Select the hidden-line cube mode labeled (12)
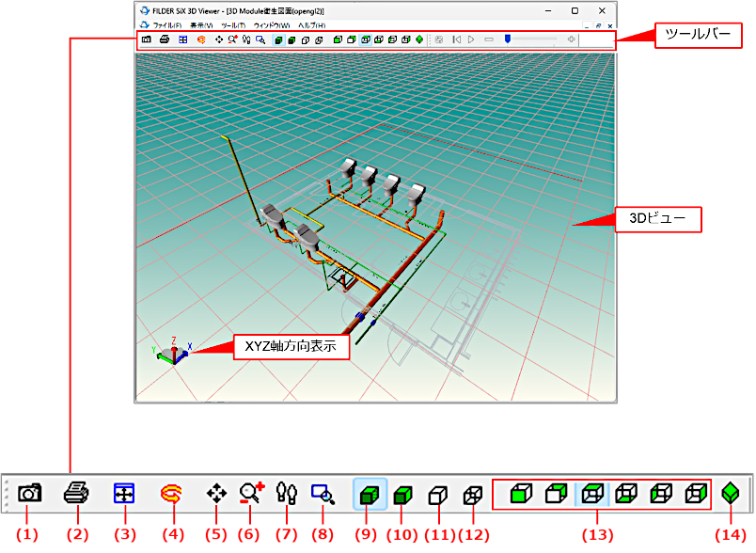Image resolution: width=756 pixels, height=553 pixels. [472, 494]
